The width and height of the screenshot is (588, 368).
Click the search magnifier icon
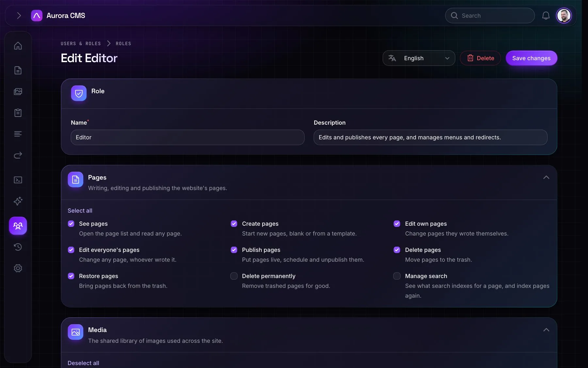pyautogui.click(x=454, y=15)
